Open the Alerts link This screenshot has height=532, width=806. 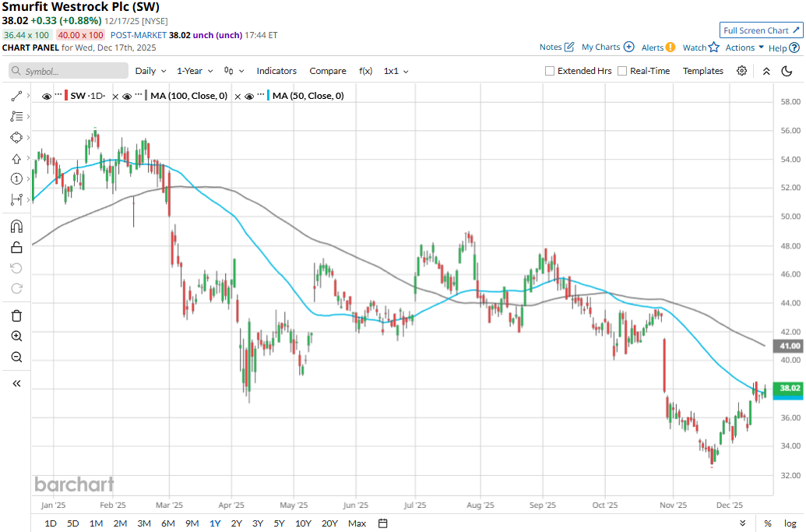tap(658, 48)
